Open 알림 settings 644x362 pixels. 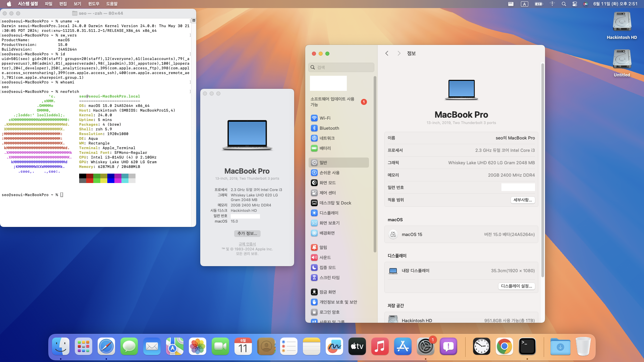[x=339, y=247]
